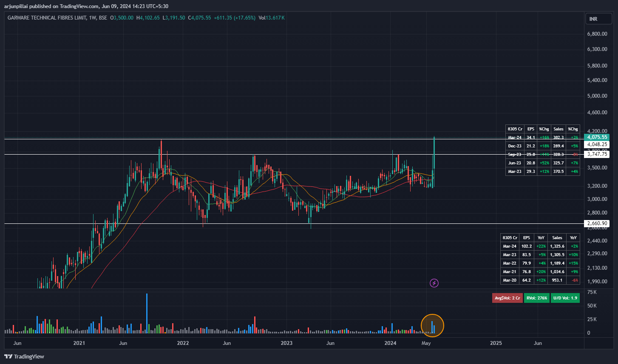This screenshot has height=364, width=618.
Task: Click the quarterly sales value 289.4
Action: coord(558,146)
